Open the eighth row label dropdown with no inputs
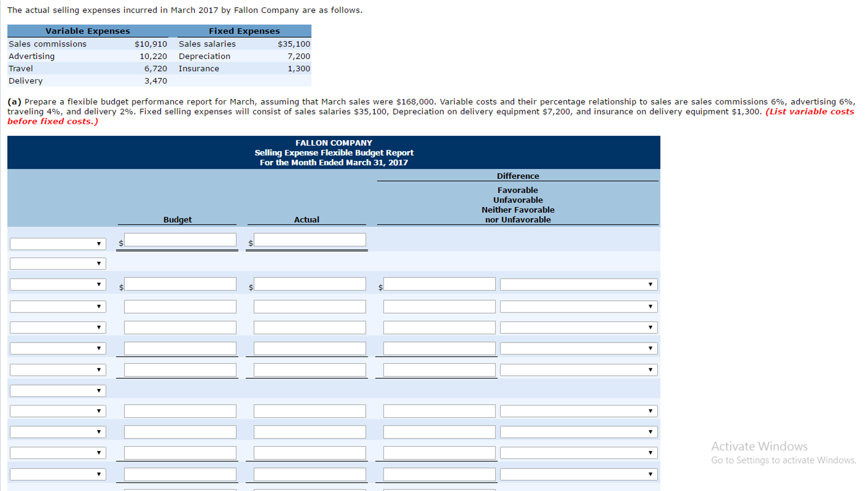The image size is (868, 491). coord(58,390)
